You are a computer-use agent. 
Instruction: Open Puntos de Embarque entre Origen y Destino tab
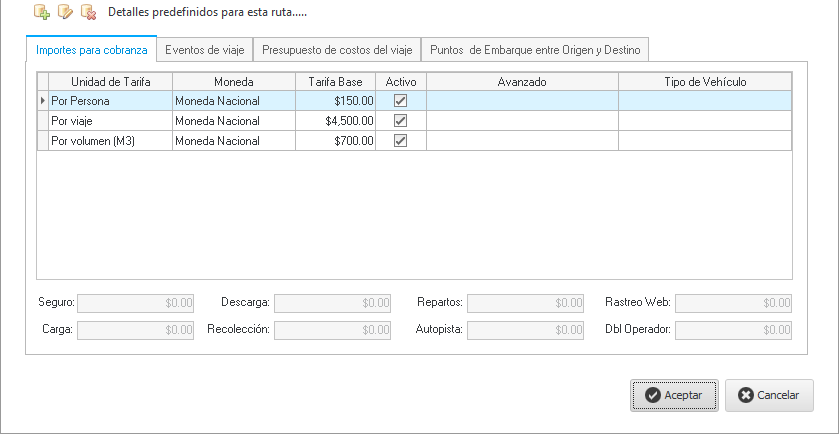click(536, 49)
